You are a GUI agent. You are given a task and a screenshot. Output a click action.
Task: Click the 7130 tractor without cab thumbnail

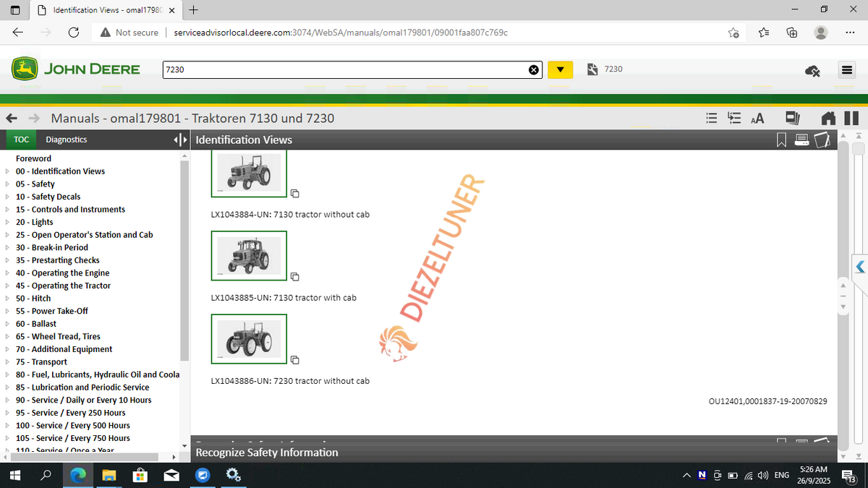249,174
